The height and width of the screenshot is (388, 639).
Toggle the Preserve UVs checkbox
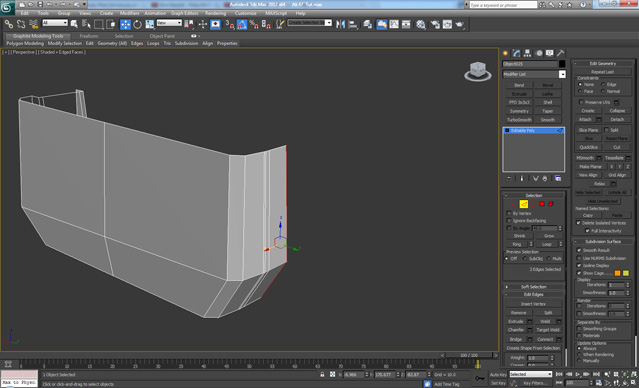(x=582, y=102)
